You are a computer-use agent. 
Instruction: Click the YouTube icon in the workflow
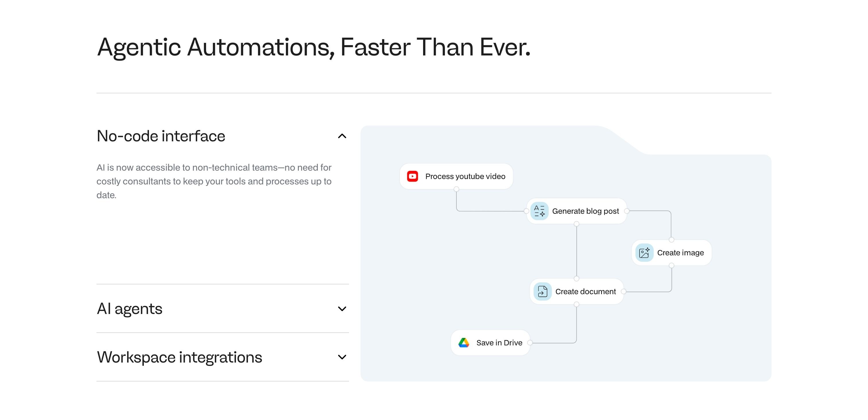coord(412,176)
